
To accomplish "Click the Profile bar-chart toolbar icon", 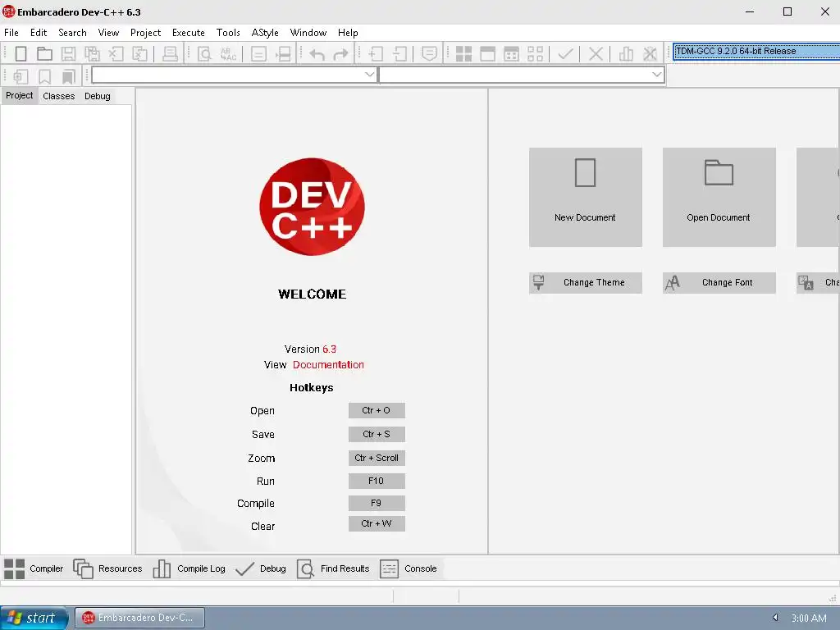I will pos(626,53).
